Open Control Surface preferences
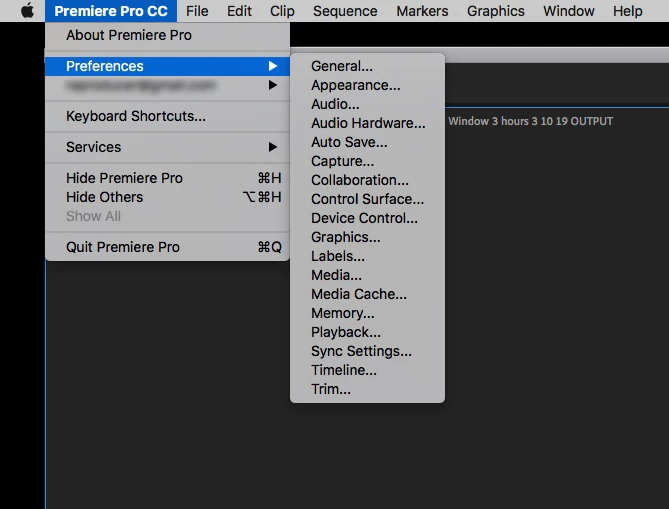Image resolution: width=669 pixels, height=509 pixels. tap(367, 199)
